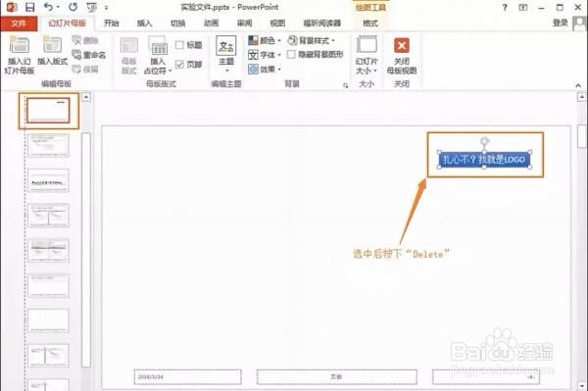The width and height of the screenshot is (588, 391).
Task: Open Drawing Tools Format (格式) tab
Action: (370, 24)
